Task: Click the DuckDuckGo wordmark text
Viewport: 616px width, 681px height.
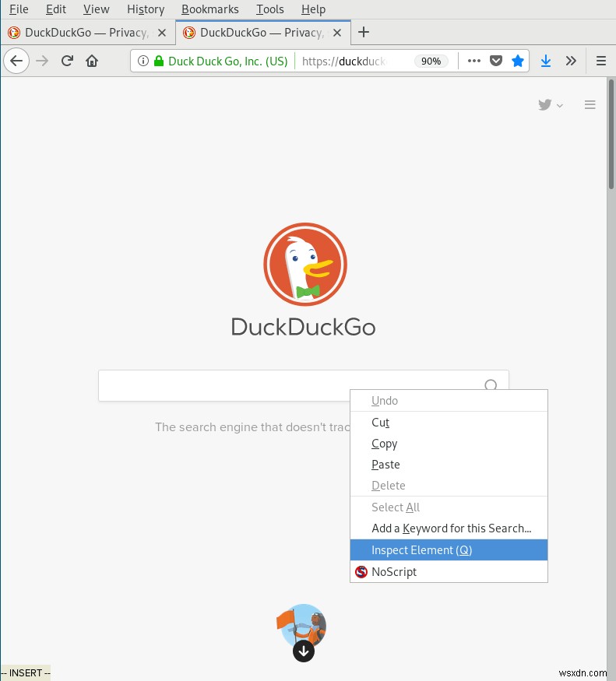Action: pos(303,327)
